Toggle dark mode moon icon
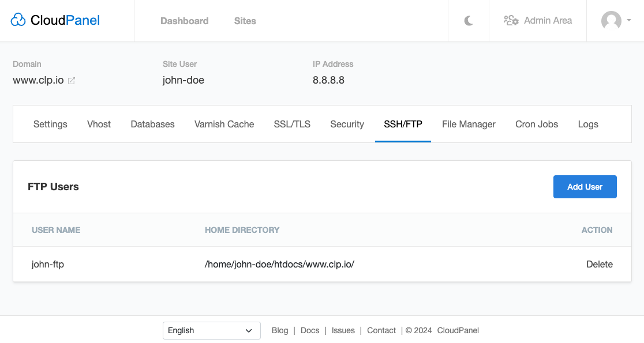The image size is (644, 343). point(469,21)
